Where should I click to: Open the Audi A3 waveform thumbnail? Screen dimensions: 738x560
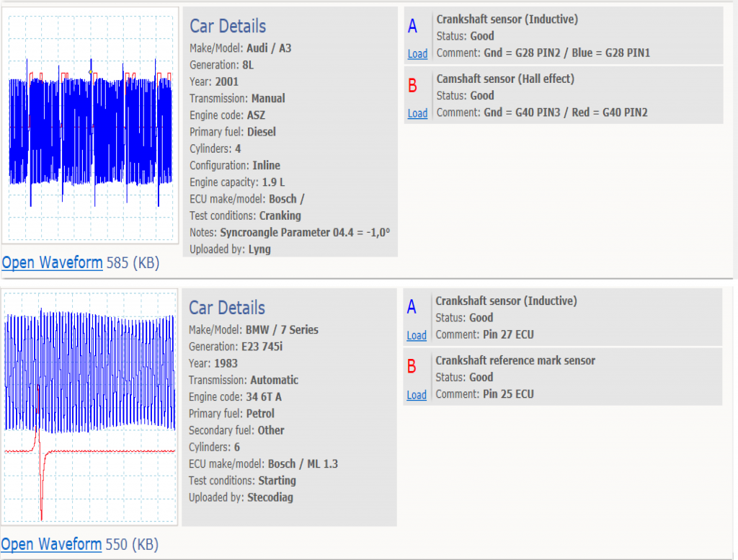[x=90, y=125]
